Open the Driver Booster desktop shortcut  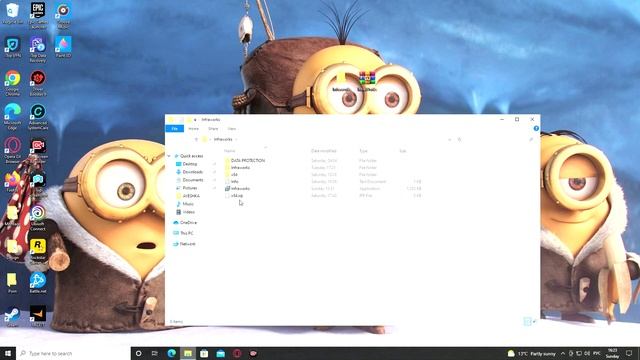pos(38,83)
